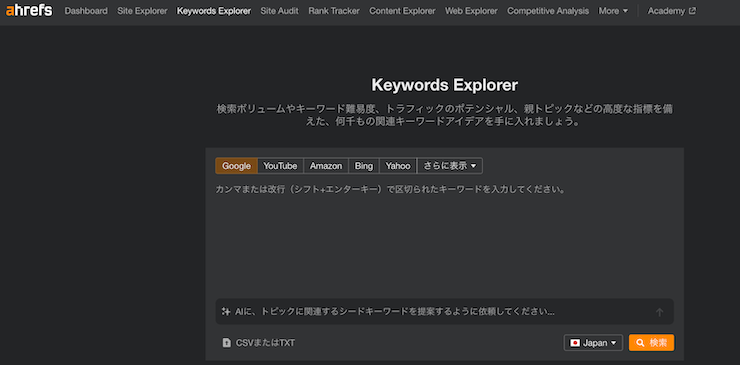This screenshot has height=365, width=740.
Task: Navigate to Web Explorer
Action: (x=471, y=11)
